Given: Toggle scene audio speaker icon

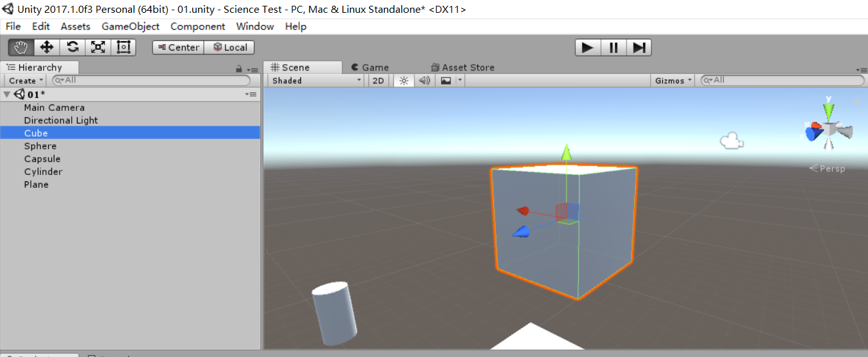Looking at the screenshot, I should tap(424, 81).
